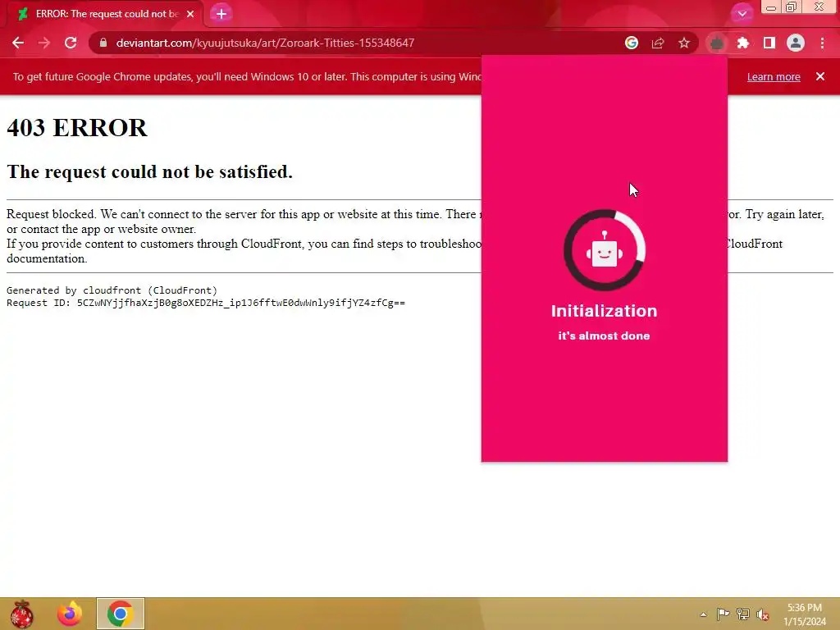Open a new tab with plus button
This screenshot has width=840, height=630.
[x=221, y=14]
